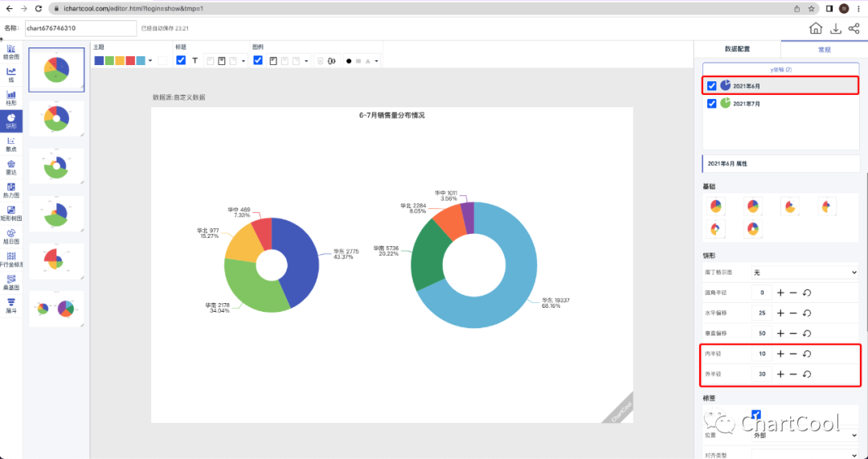Viewport: 868px width, 459px height.
Task: Choose the first basic pie template thumbnail
Action: [716, 207]
